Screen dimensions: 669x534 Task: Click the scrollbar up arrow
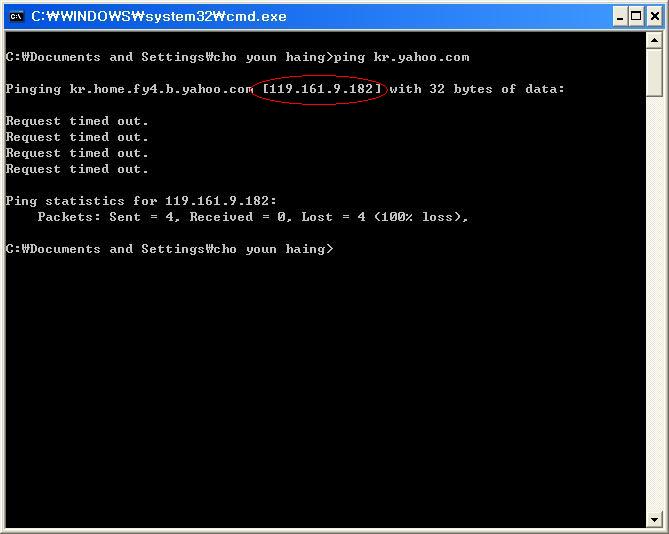[x=655, y=42]
